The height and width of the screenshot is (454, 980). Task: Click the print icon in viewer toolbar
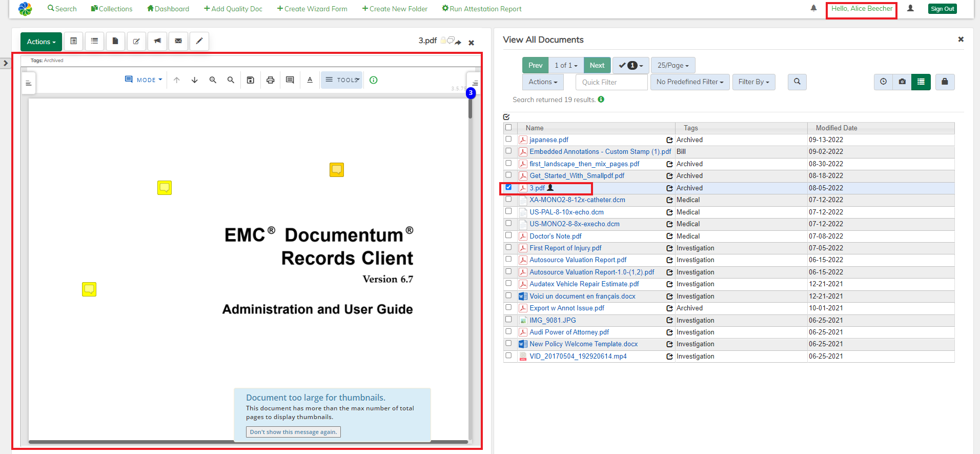click(270, 80)
